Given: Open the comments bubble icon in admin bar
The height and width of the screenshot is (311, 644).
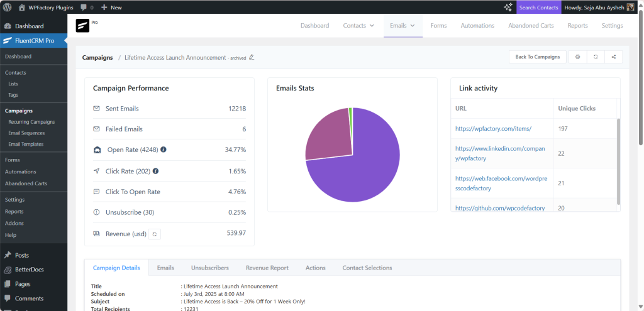Looking at the screenshot, I should [84, 8].
